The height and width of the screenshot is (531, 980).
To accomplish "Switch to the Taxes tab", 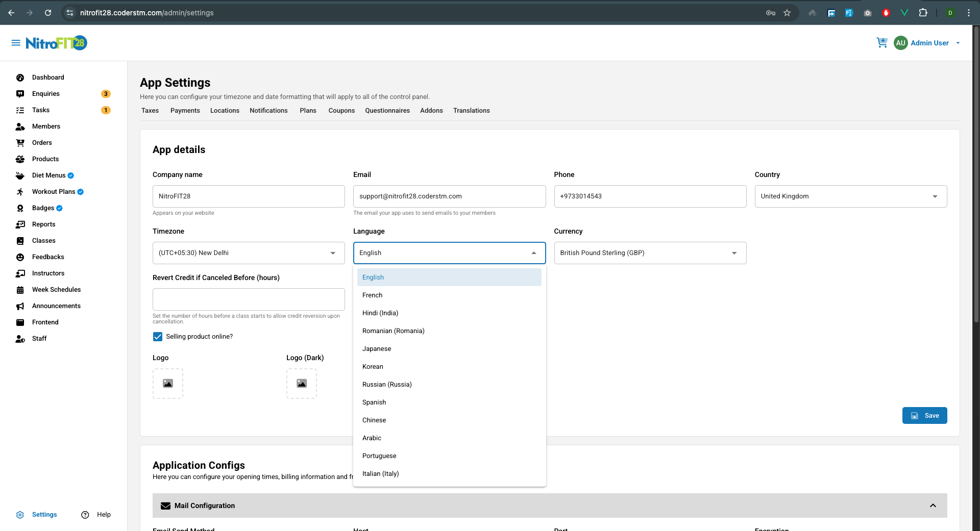I will pos(150,111).
